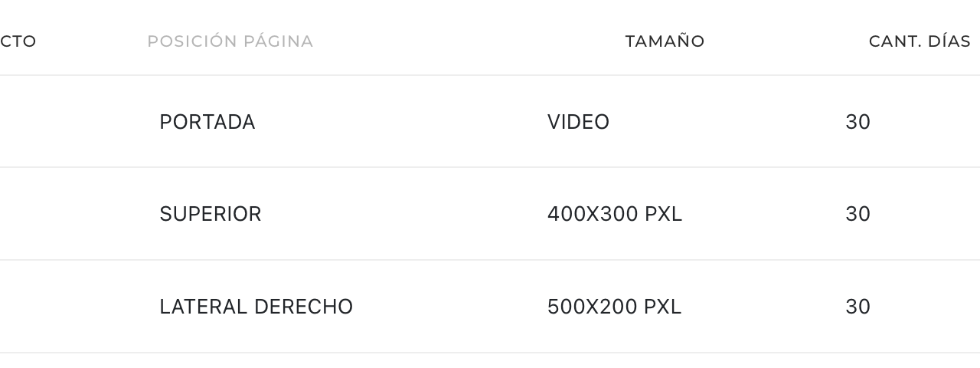Click PXL in the 400X300 size cell

pos(663,214)
